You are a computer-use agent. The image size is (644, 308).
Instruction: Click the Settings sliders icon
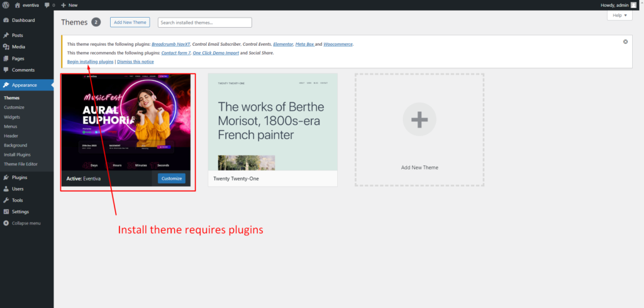(6, 212)
